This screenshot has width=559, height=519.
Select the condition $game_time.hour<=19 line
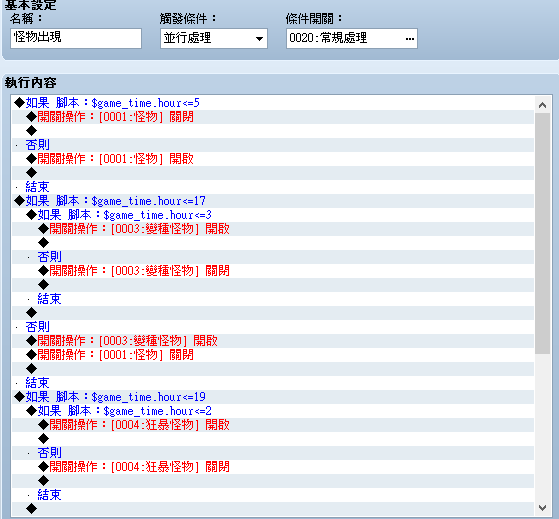[x=273, y=397]
